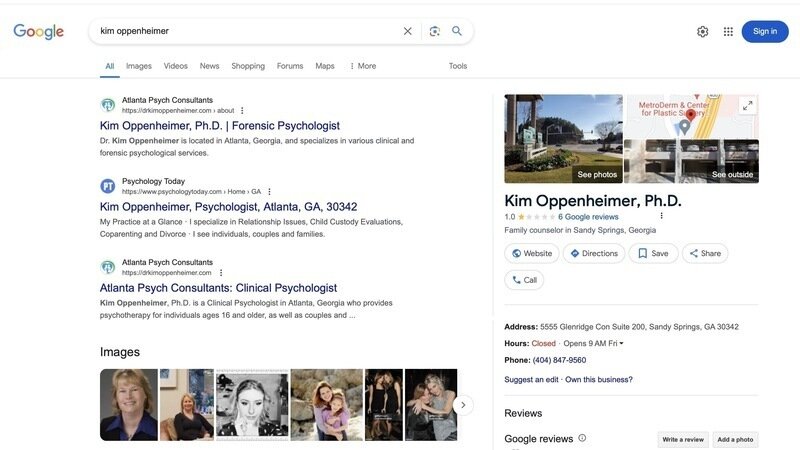Open the See outside street view thumbnail

[691, 161]
